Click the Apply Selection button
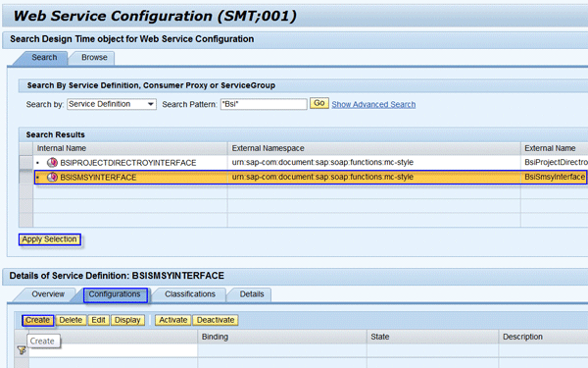Screen dimensions: 588x368 [50, 239]
